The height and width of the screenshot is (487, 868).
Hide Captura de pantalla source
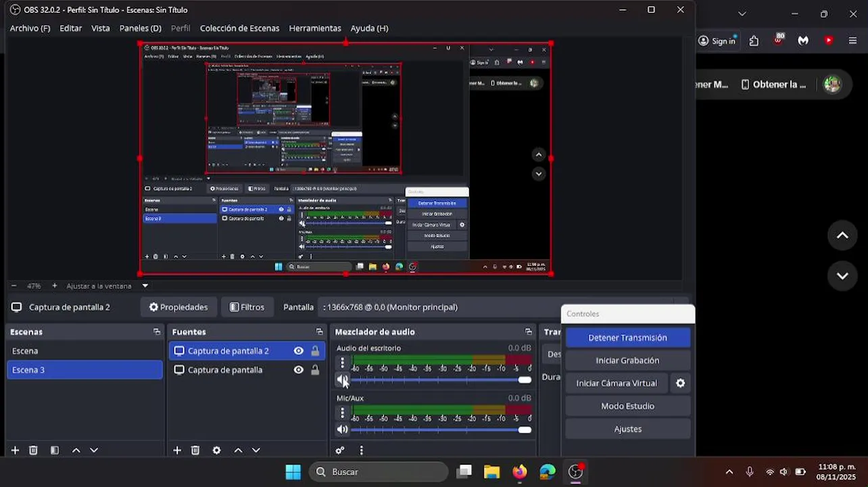click(298, 370)
